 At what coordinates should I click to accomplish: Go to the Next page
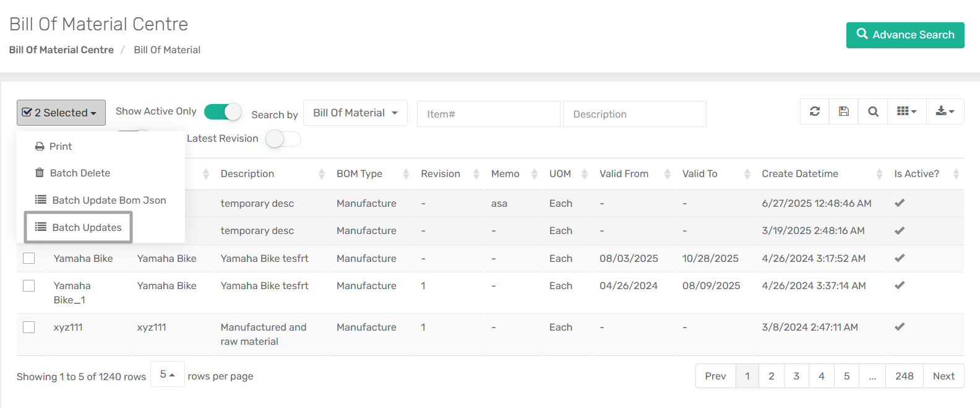[943, 376]
